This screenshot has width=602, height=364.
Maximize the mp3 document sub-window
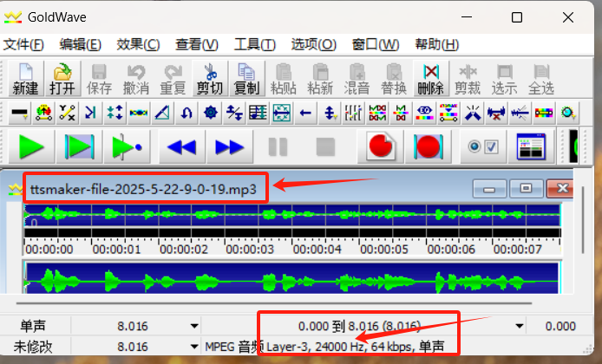click(x=526, y=189)
